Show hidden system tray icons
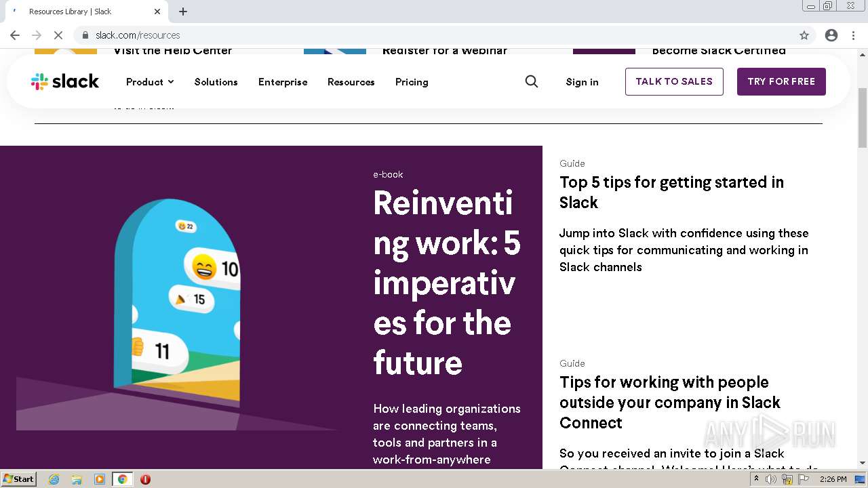Image resolution: width=868 pixels, height=488 pixels. coord(756,479)
